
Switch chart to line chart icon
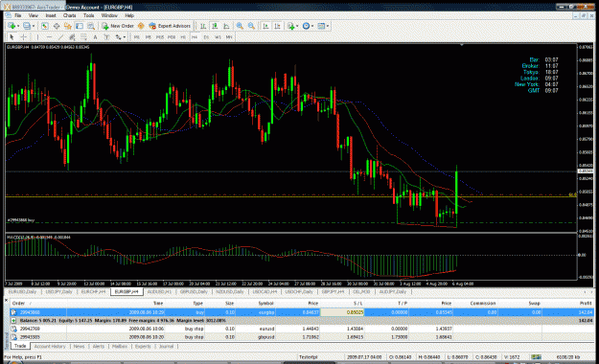[x=226, y=26]
